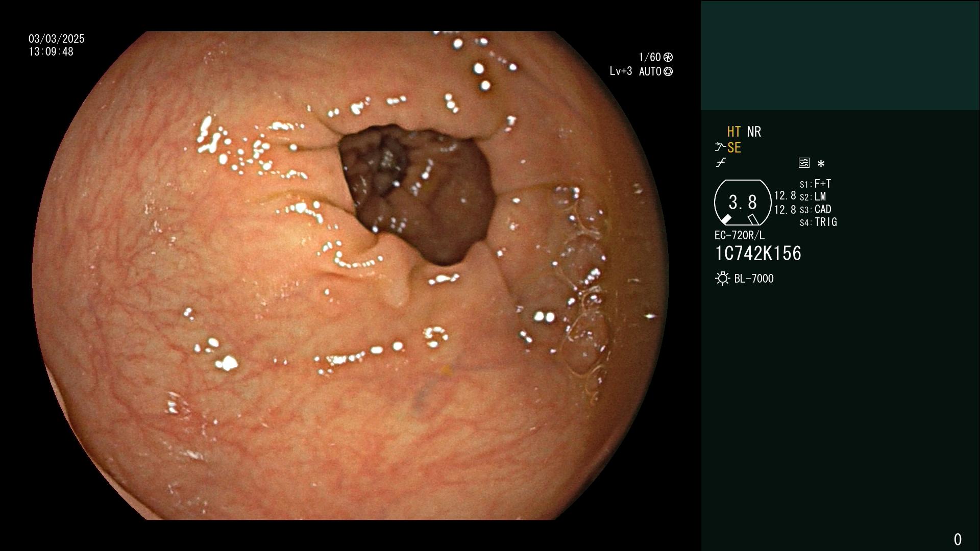Click the HT indicator label
980x551 pixels.
(x=734, y=132)
